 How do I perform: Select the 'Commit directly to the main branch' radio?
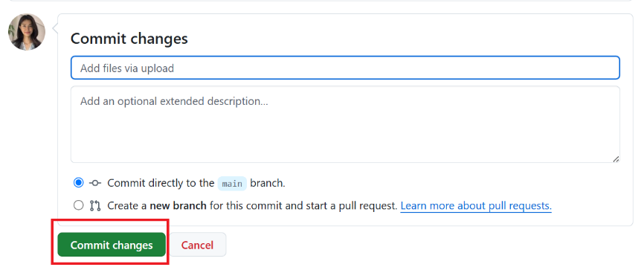[x=78, y=183]
